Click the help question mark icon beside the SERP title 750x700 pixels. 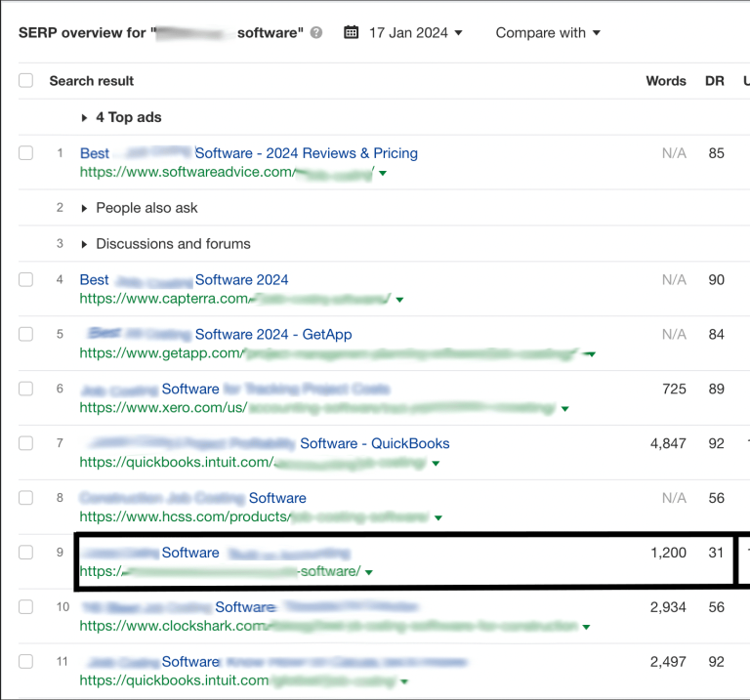point(316,32)
